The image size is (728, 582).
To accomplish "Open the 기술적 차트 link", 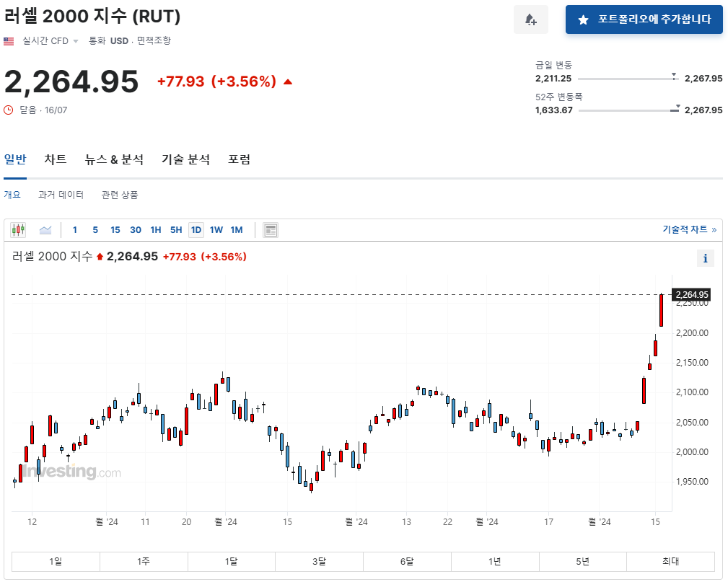I will coord(690,229).
